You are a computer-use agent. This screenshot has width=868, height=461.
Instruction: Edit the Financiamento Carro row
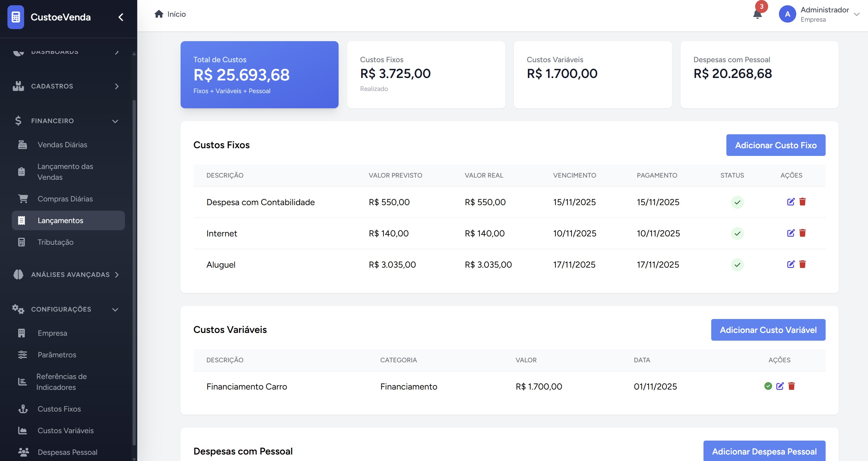pos(780,386)
